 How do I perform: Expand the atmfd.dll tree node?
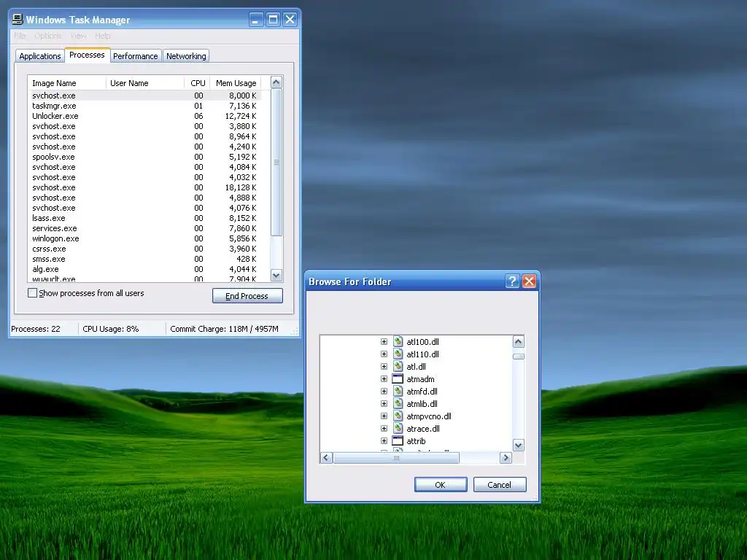point(384,391)
